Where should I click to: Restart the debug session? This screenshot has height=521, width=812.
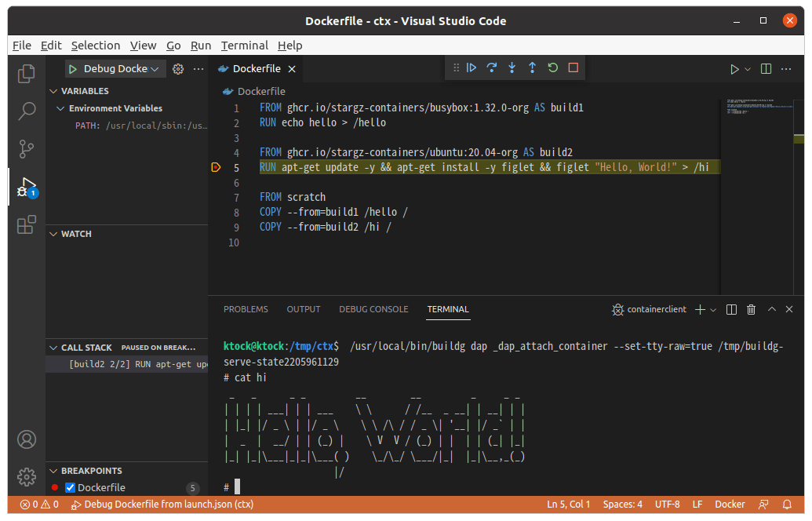tap(553, 68)
